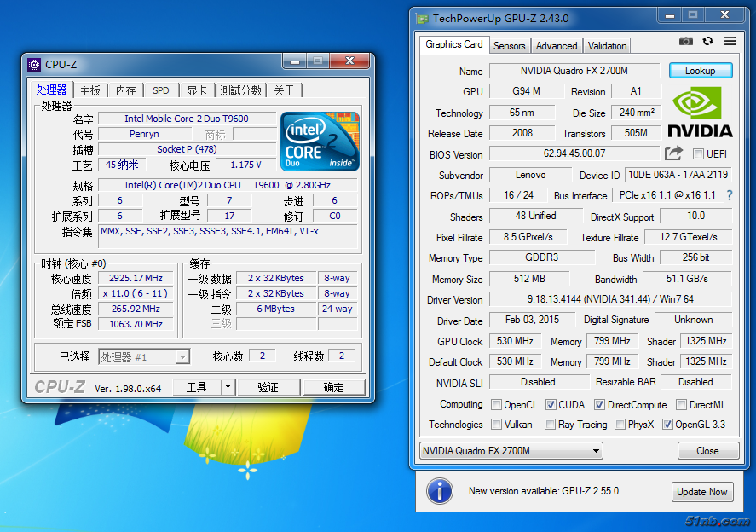756x532 pixels.
Task: Toggle the UEFI checkbox
Action: point(698,154)
